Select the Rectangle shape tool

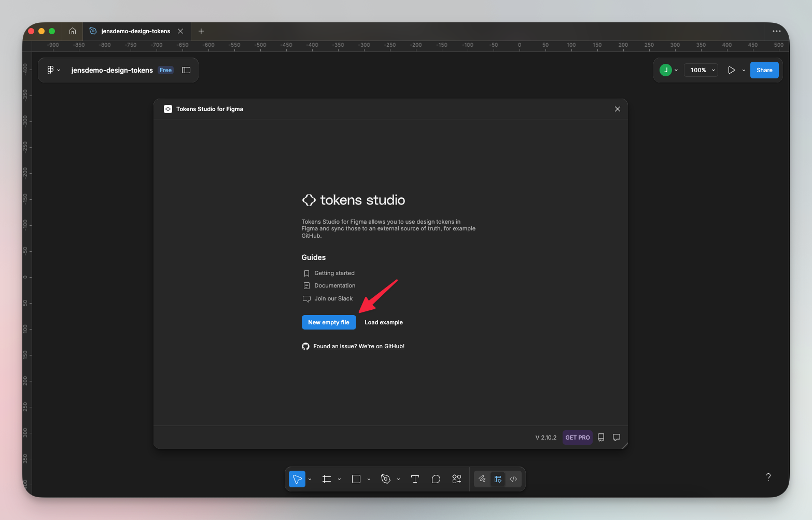click(x=356, y=479)
